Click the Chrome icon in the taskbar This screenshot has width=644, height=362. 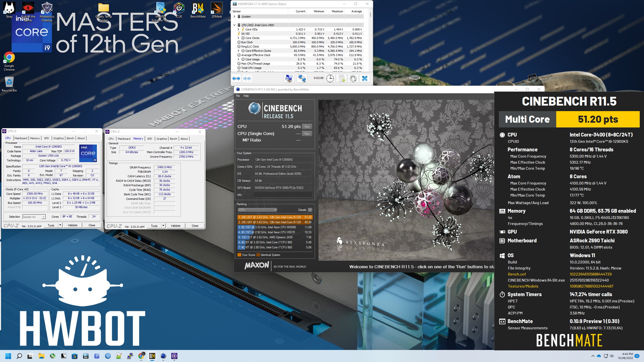(141, 356)
